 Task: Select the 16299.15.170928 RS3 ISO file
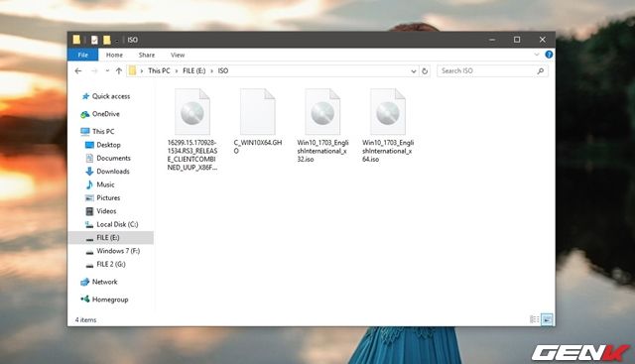(192, 130)
